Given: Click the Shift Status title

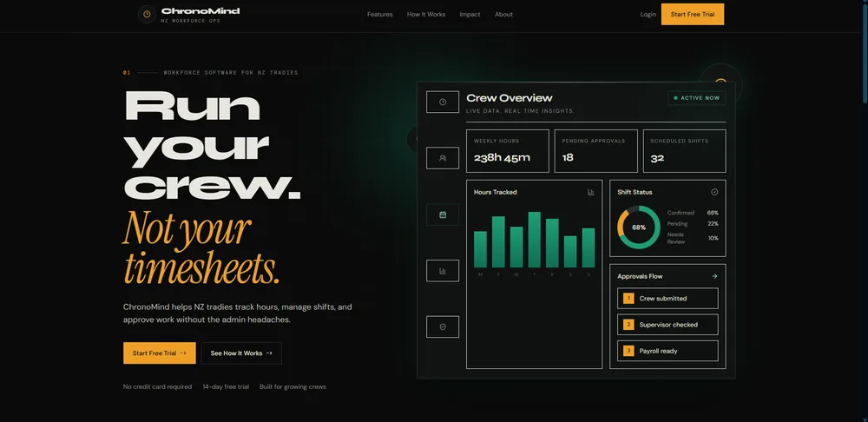Looking at the screenshot, I should coord(635,192).
